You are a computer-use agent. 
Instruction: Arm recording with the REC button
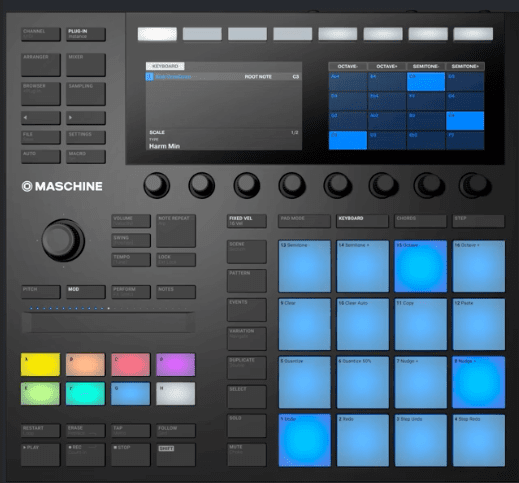click(x=86, y=454)
